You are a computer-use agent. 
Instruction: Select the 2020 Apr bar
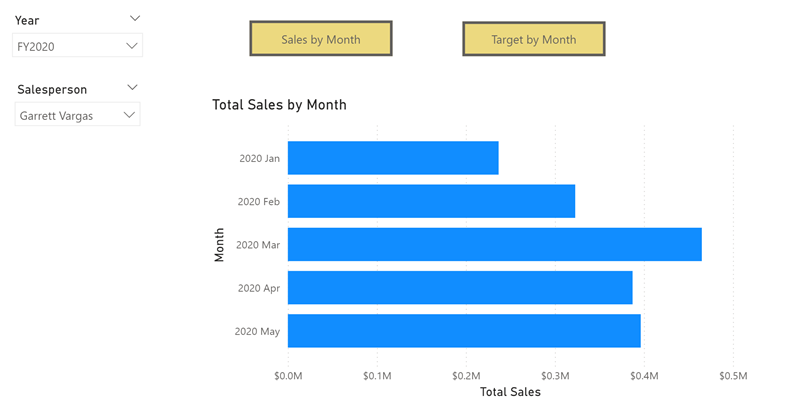tap(460, 287)
